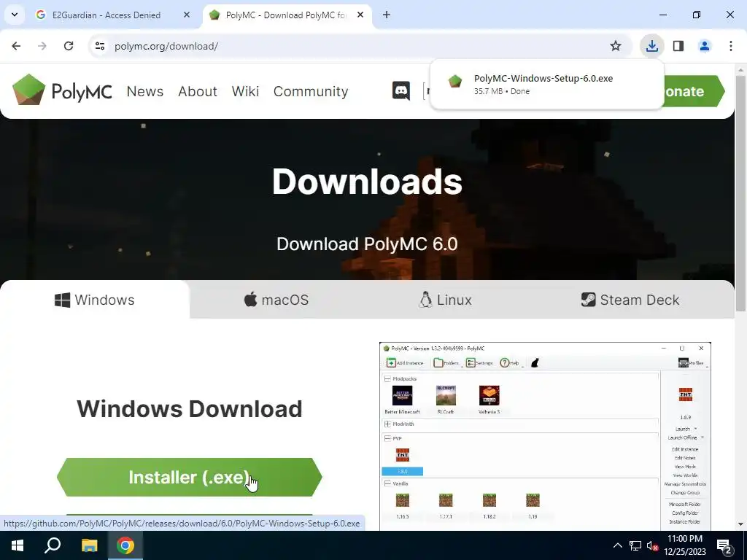Open the Chrome three-dot menu
This screenshot has width=747, height=560.
730,46
